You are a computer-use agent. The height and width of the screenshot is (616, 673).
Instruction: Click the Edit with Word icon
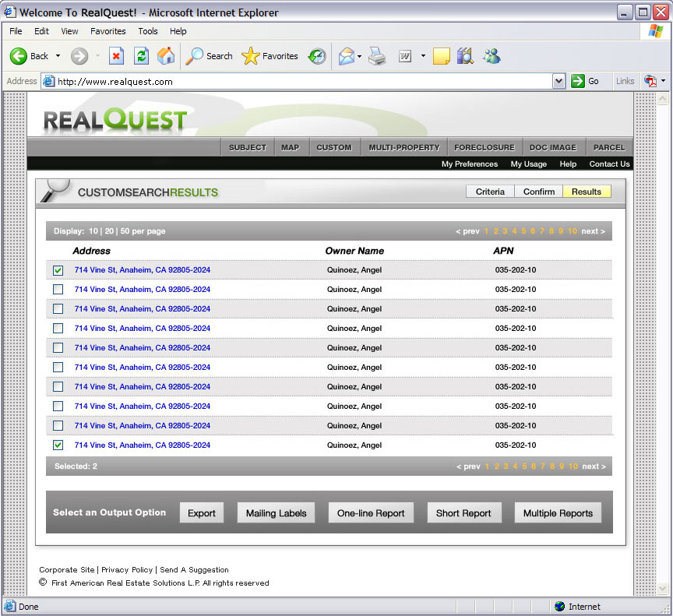point(405,56)
